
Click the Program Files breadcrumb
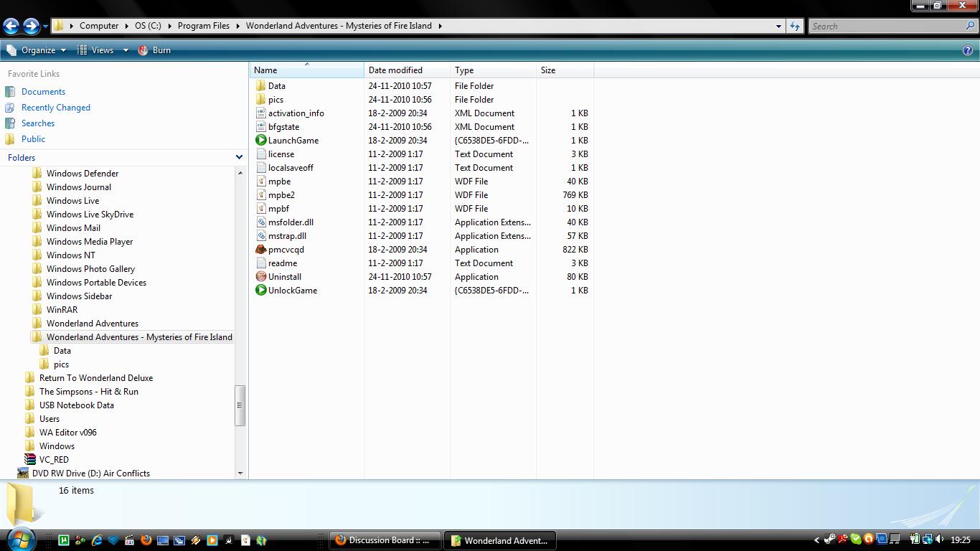204,26
